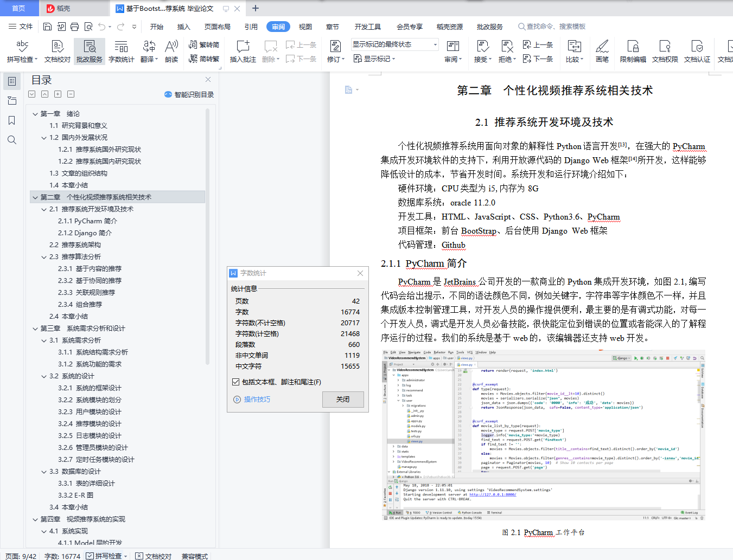733x560 pixels.
Task: Click the 审阅 review pane button
Action: (x=453, y=52)
